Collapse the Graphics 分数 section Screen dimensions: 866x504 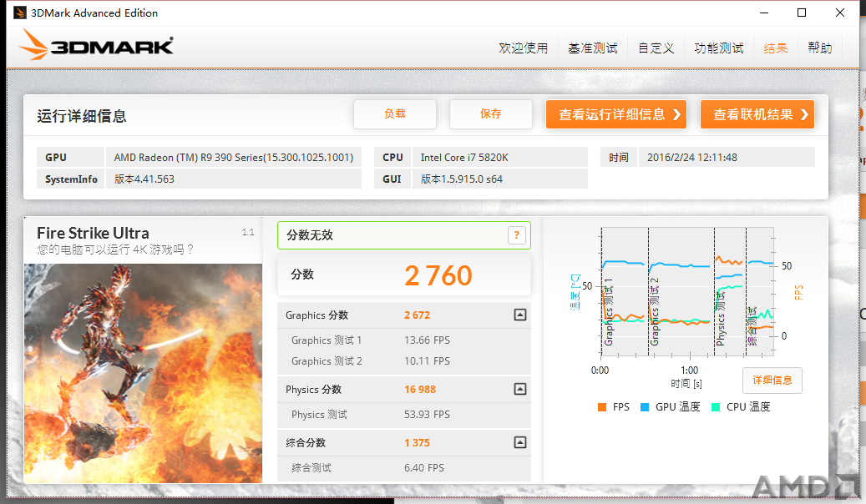pyautogui.click(x=519, y=315)
